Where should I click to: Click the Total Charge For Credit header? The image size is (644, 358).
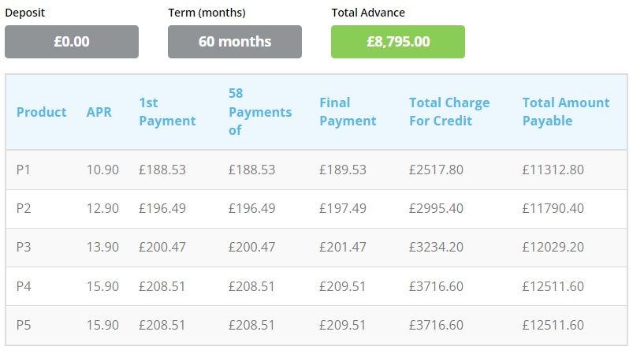449,112
